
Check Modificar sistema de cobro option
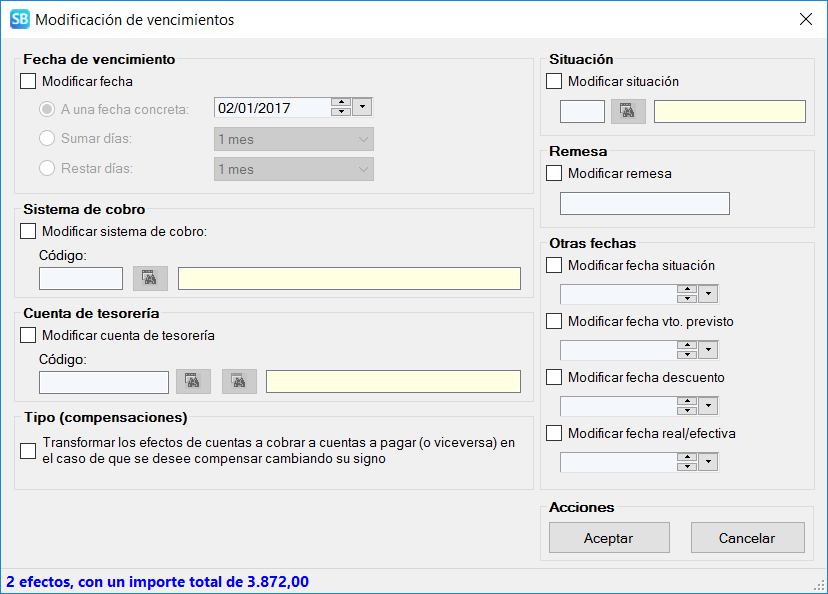(x=28, y=231)
